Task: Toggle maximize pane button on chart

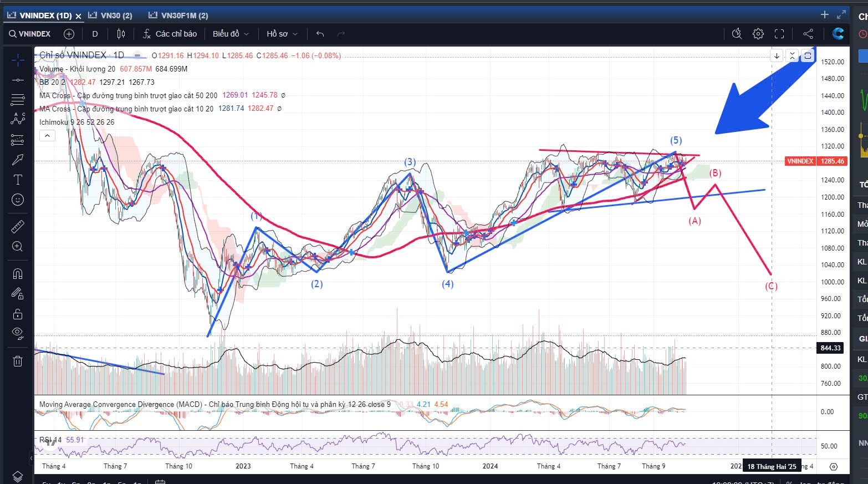Action: click(x=808, y=55)
